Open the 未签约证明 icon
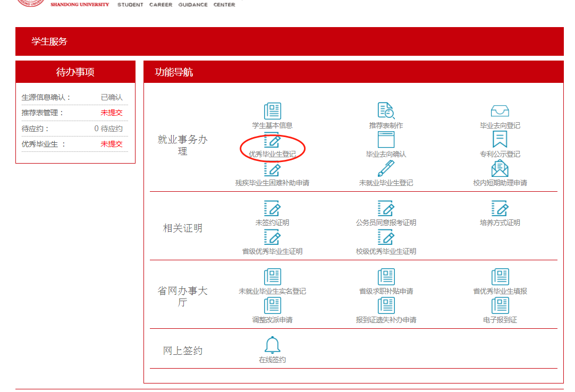 (x=272, y=209)
